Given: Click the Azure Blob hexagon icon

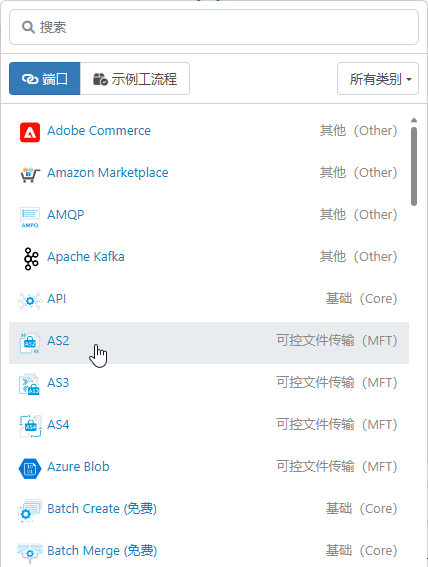Looking at the screenshot, I should 30,469.
